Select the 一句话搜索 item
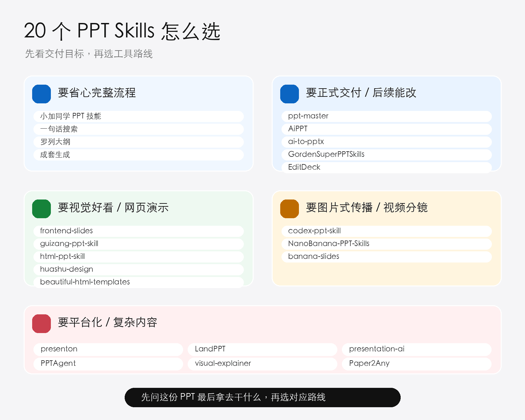This screenshot has width=525, height=420. [x=138, y=129]
